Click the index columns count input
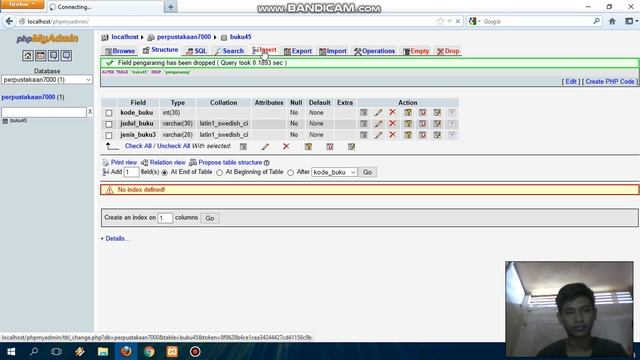The height and width of the screenshot is (360, 640). (x=165, y=218)
